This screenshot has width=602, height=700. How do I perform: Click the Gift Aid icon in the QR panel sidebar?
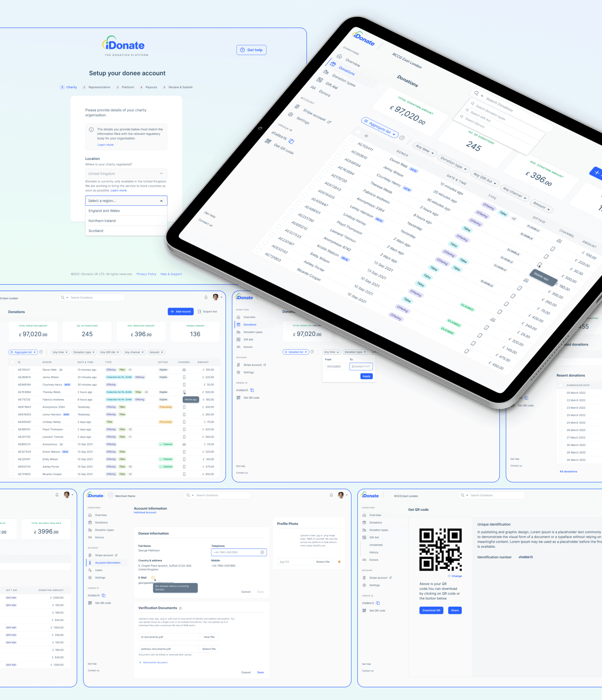pos(364,538)
